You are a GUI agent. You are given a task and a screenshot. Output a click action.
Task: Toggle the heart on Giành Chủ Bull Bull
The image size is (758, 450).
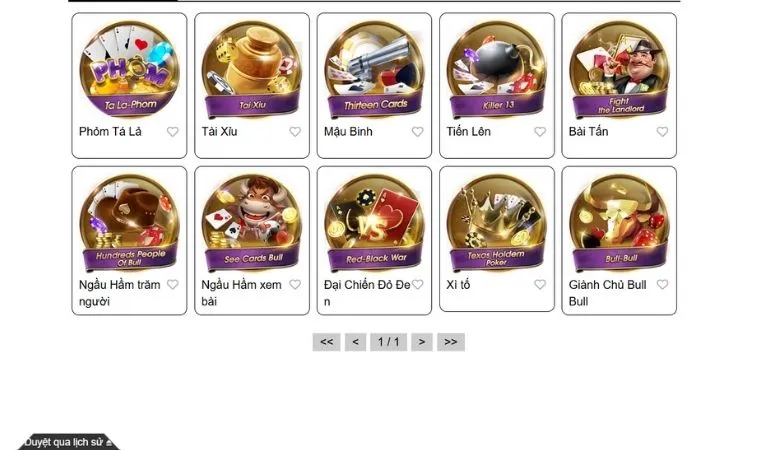point(662,285)
